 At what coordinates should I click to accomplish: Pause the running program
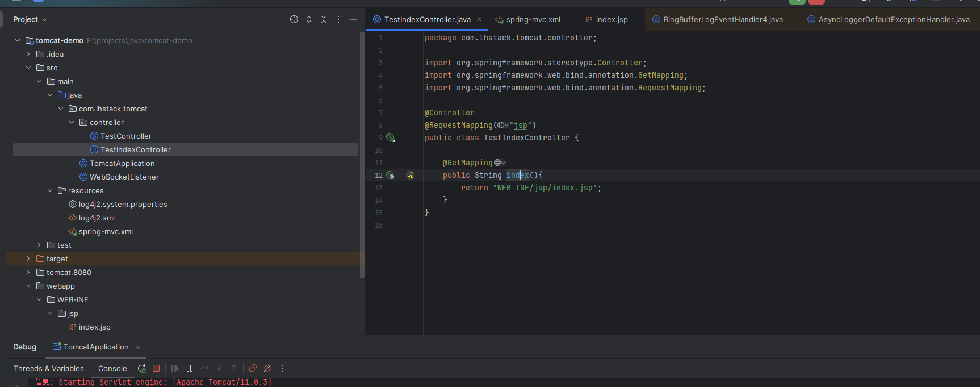[x=190, y=368]
